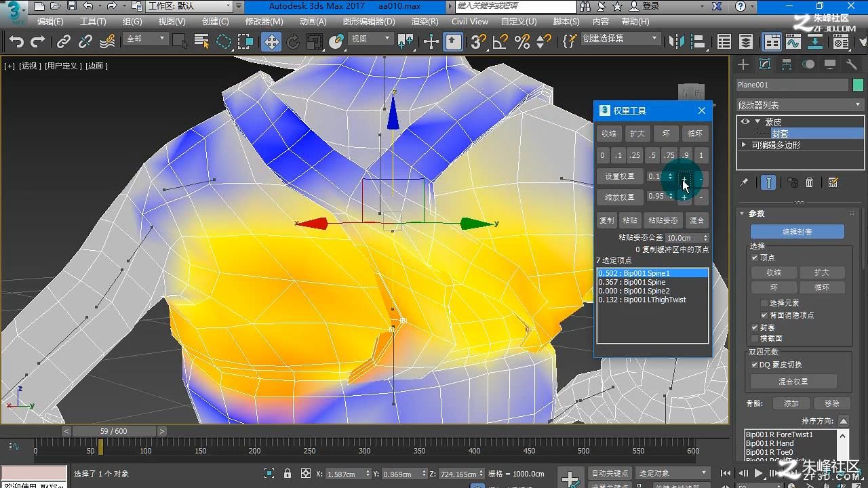
Task: Open the 编辑(E) menu
Action: pos(50,22)
